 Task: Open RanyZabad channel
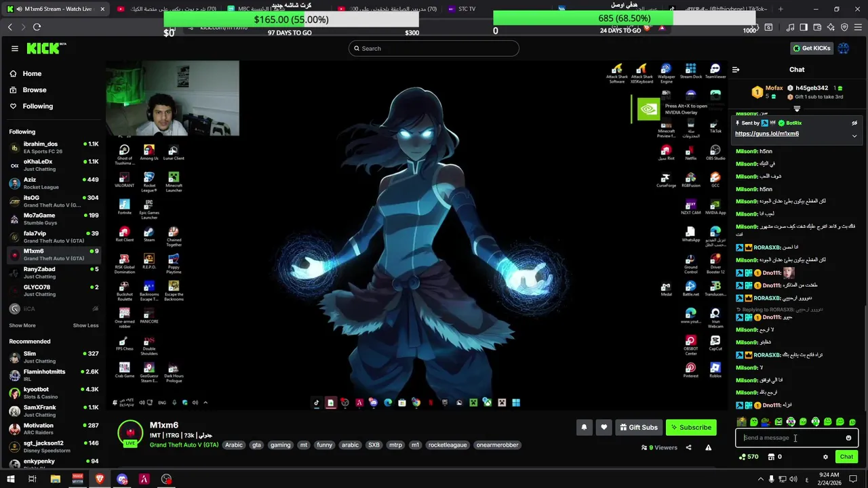point(53,272)
